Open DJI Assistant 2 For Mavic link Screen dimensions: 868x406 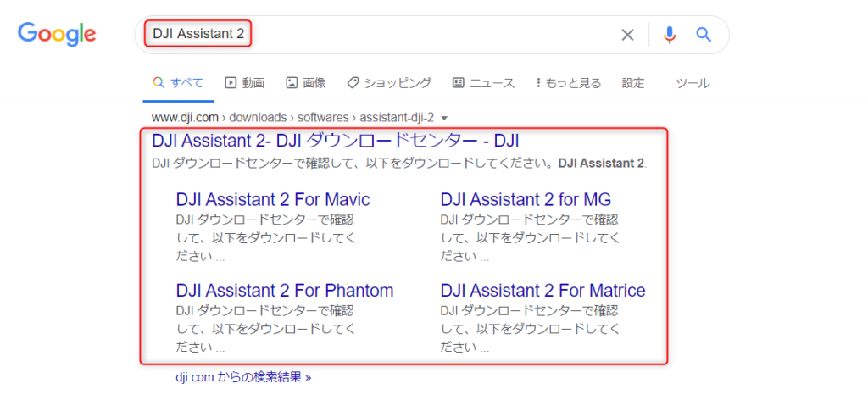273,199
